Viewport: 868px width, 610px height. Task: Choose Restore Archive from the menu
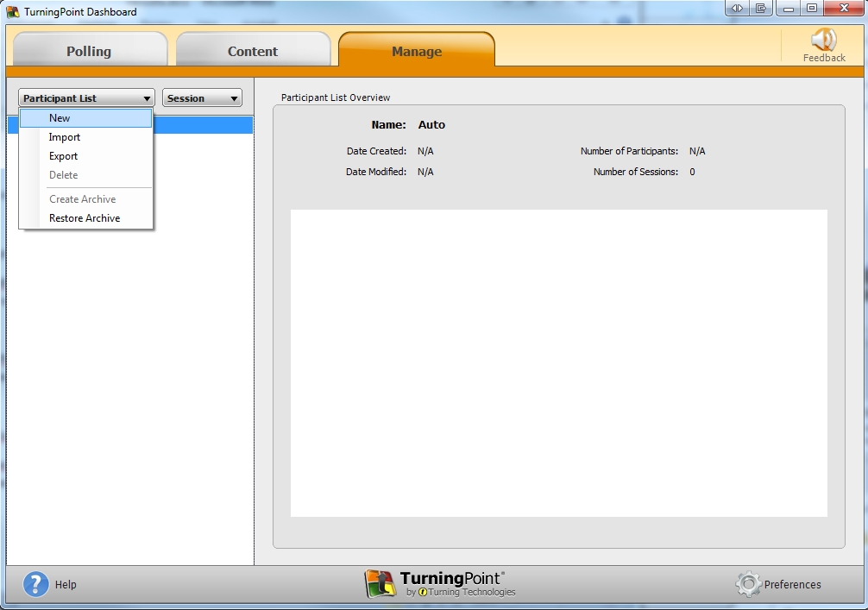click(85, 218)
